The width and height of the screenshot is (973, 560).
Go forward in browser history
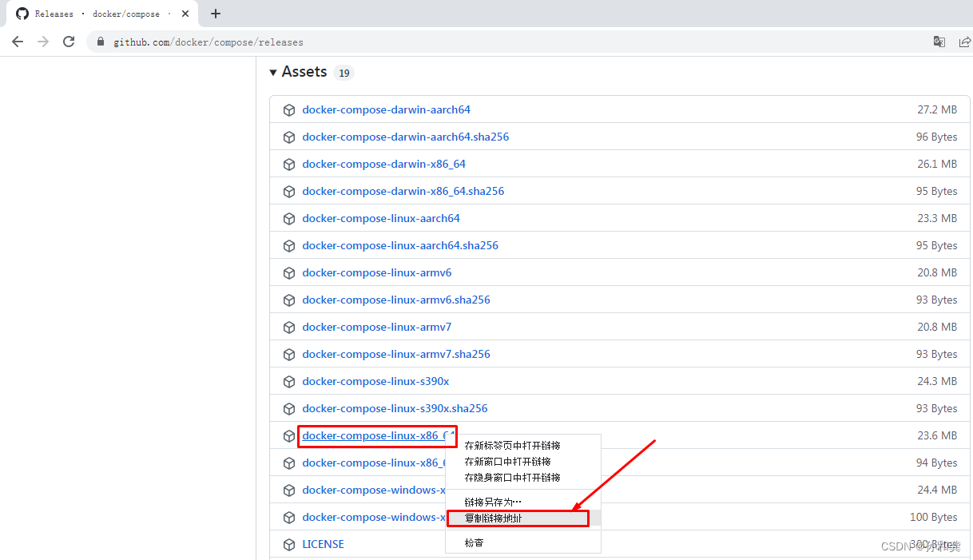(43, 42)
